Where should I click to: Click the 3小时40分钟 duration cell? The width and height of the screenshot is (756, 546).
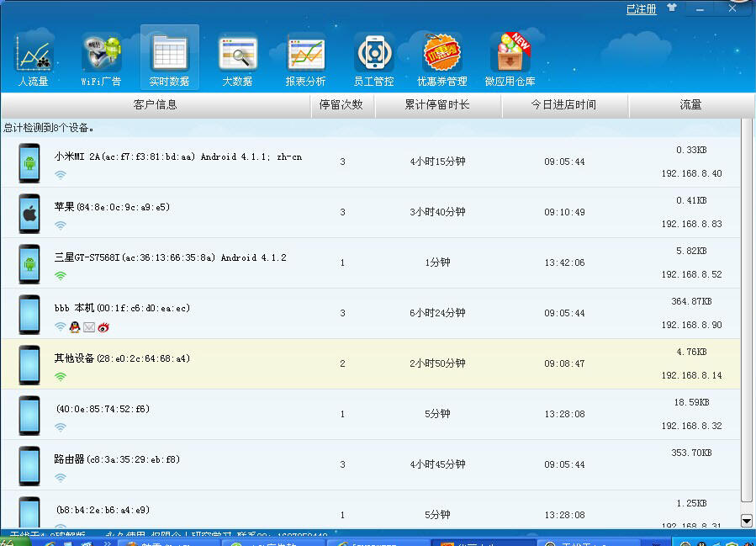[438, 212]
